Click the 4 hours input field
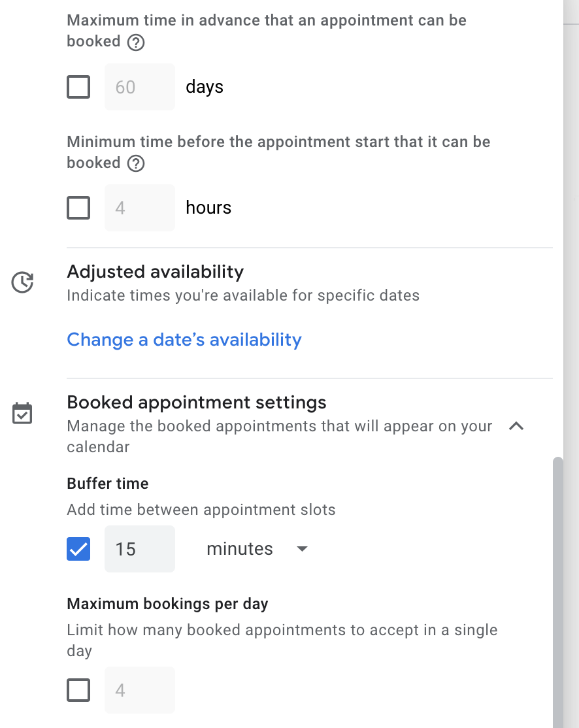 click(139, 208)
